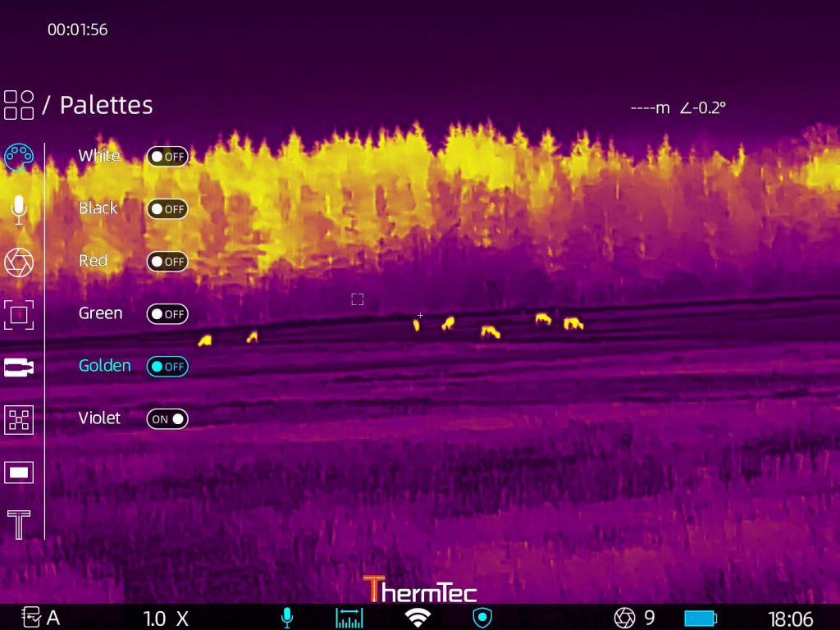This screenshot has height=630, width=840.
Task: Switch on the Green palette
Action: [x=167, y=314]
